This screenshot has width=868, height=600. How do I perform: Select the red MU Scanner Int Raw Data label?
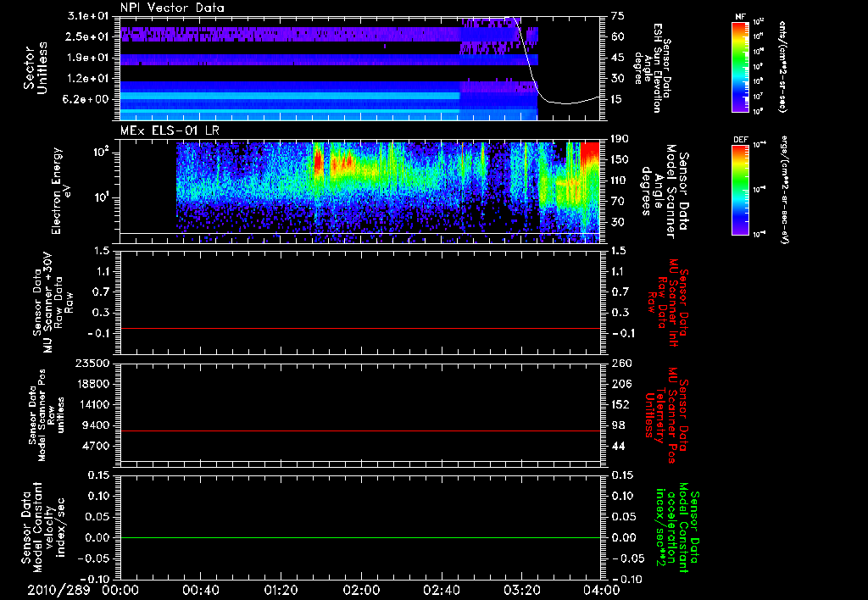click(x=670, y=303)
